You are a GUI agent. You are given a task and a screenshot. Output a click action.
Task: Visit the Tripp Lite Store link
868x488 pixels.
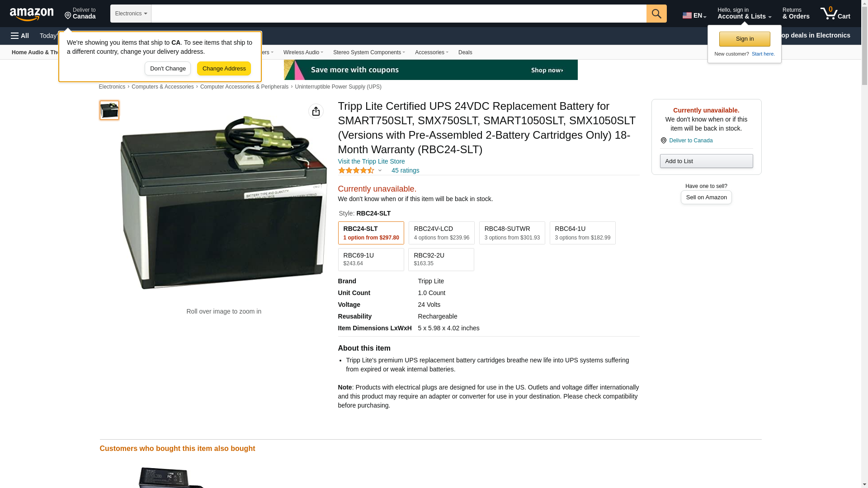click(371, 161)
